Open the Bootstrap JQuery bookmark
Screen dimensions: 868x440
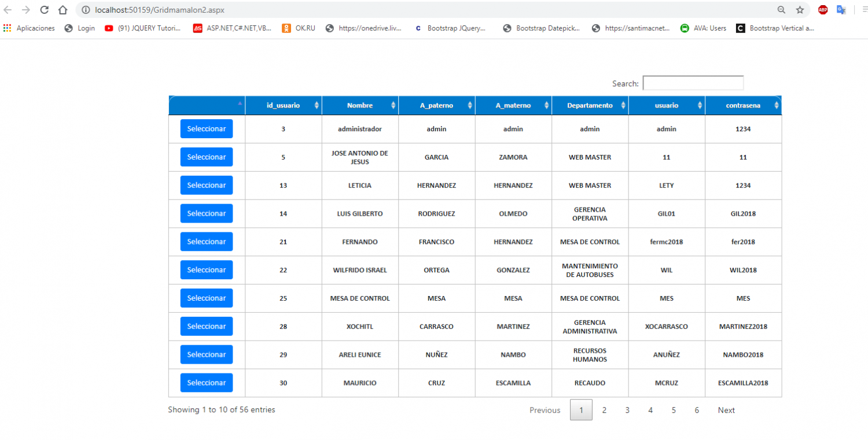450,28
